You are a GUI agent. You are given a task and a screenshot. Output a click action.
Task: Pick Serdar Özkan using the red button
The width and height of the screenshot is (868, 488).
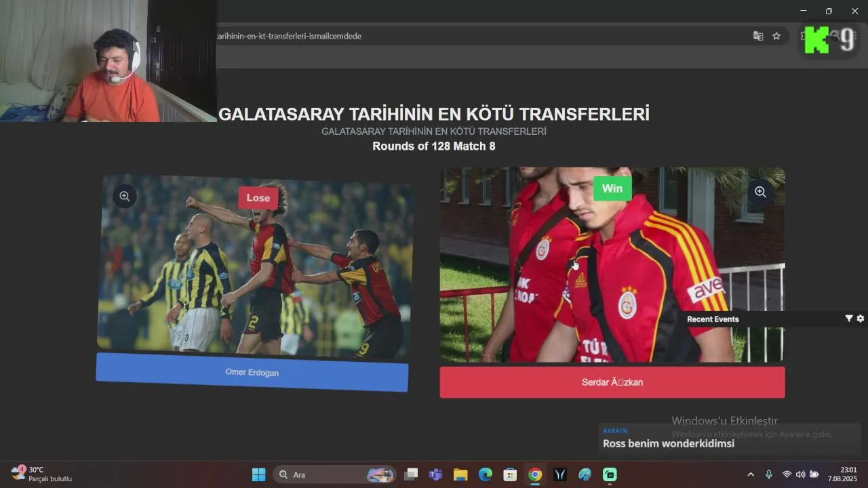point(612,382)
